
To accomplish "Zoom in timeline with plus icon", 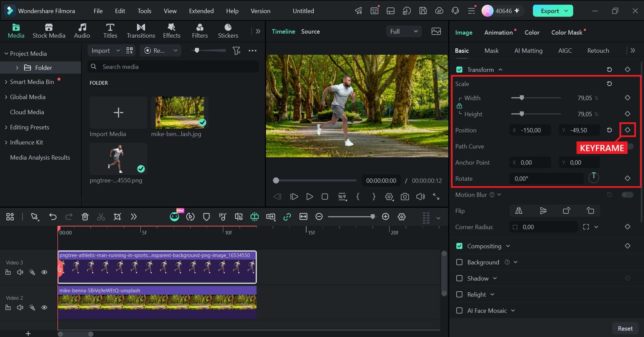I will (x=385, y=217).
